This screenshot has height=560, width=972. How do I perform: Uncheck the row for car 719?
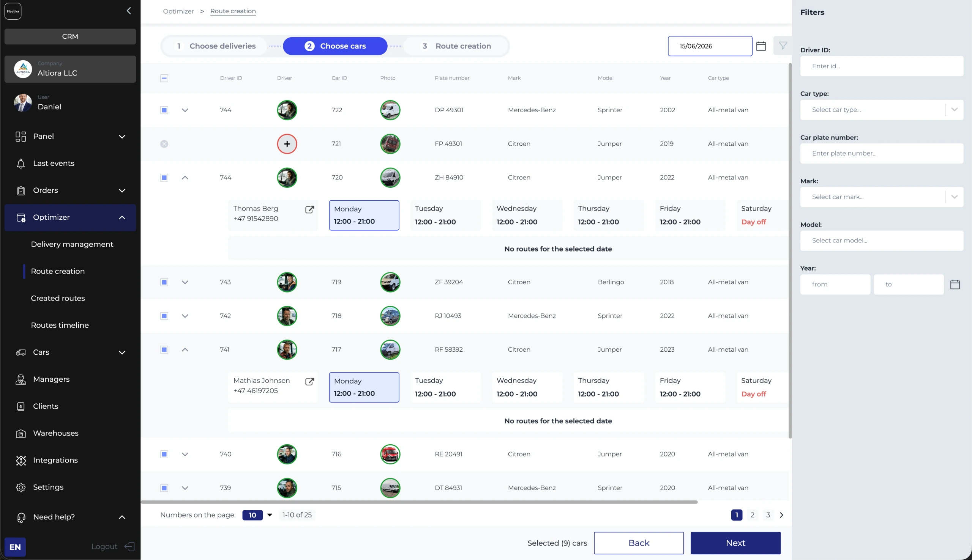(164, 282)
